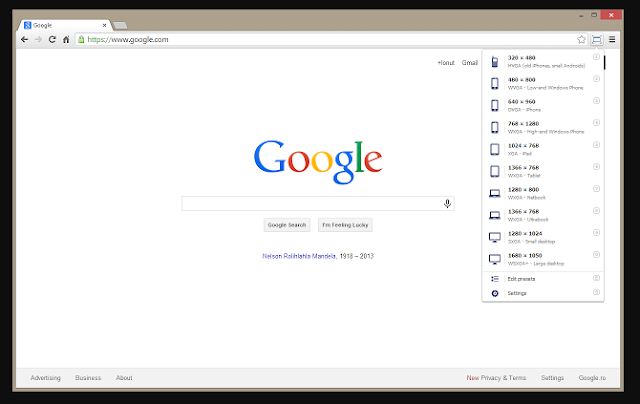
Task: Pick the 1024 × 768 iPad preset
Action: (542, 150)
